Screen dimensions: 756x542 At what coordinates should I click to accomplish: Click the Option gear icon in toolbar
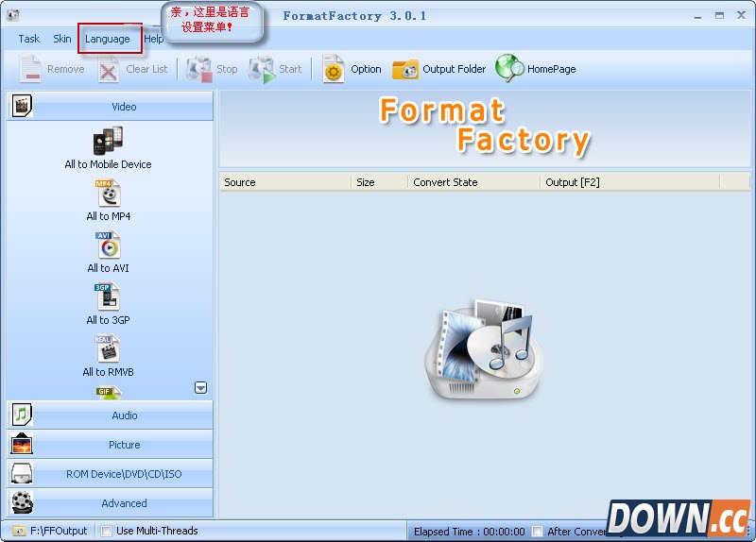pyautogui.click(x=334, y=69)
